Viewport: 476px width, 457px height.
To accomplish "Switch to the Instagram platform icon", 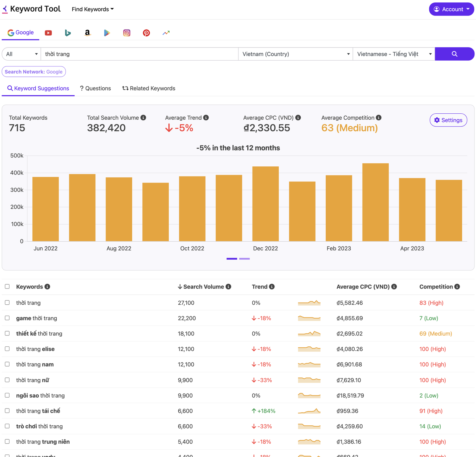I will pos(127,33).
